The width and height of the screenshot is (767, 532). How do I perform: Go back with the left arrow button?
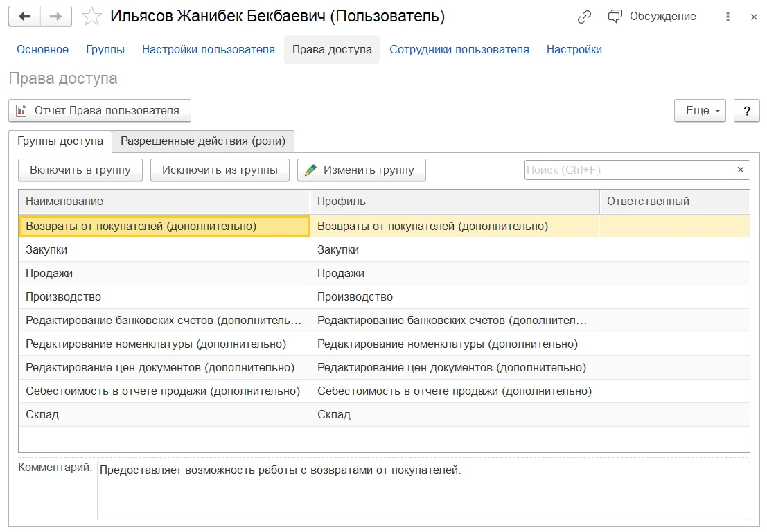(x=24, y=16)
